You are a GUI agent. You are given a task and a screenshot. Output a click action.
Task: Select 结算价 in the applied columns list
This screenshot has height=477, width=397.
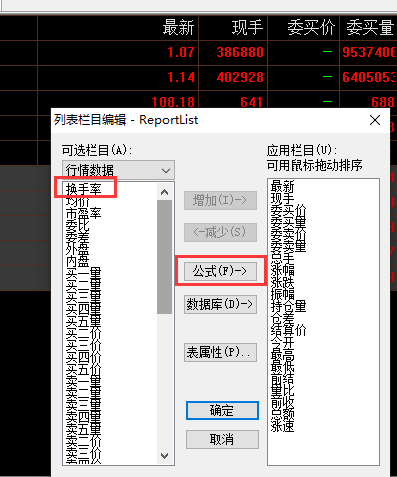point(289,331)
